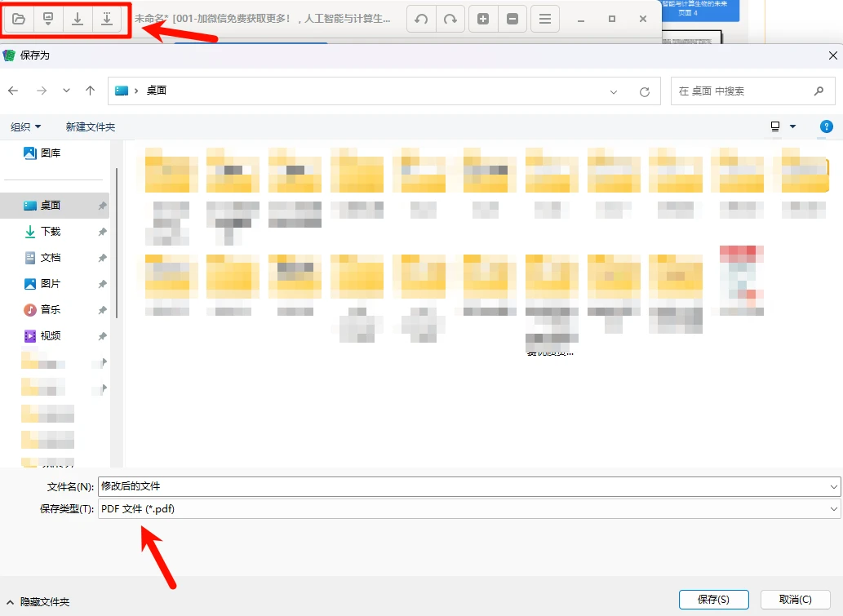
Task: Click the save document toolbar icon
Action: click(47, 19)
